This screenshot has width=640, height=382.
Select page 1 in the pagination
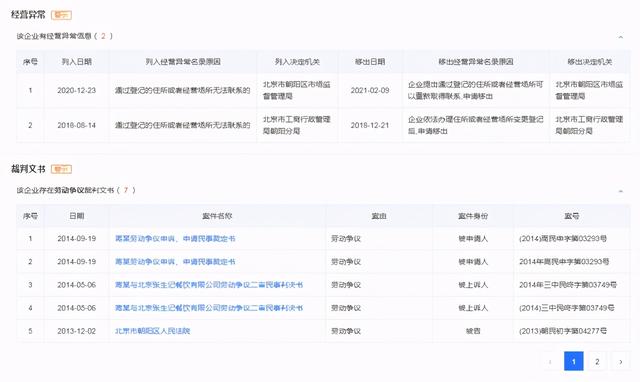click(x=573, y=361)
